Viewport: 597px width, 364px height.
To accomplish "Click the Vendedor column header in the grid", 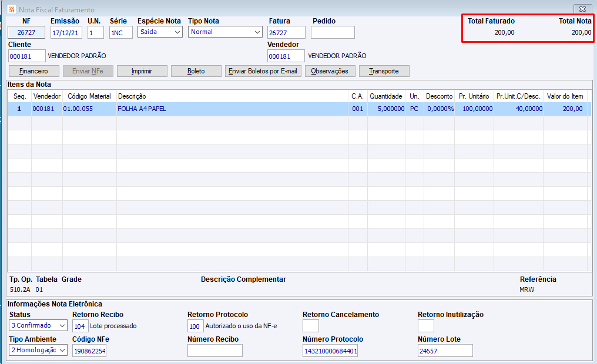I will click(47, 96).
